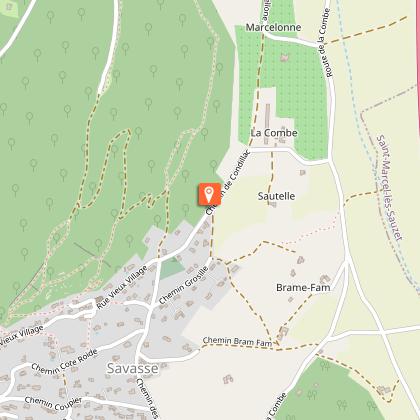Screen dimensions: 420x420
Task: Click the Route de la Combe label
Action: click(325, 43)
